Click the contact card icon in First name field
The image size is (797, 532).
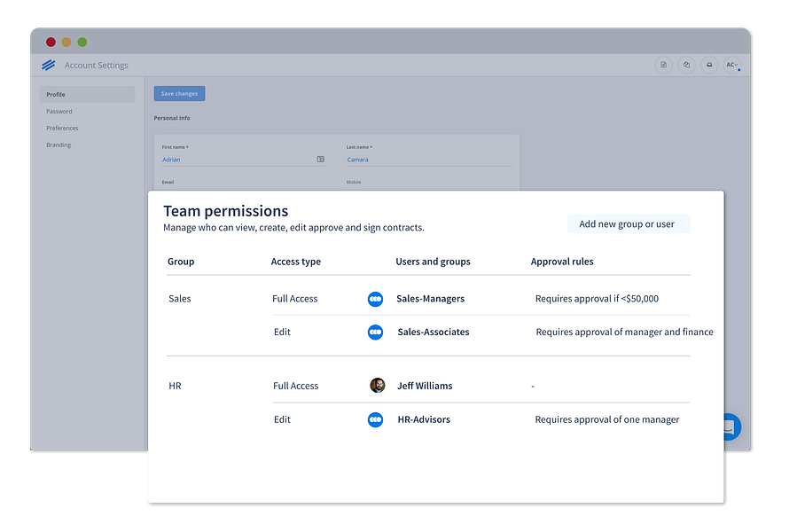321,160
